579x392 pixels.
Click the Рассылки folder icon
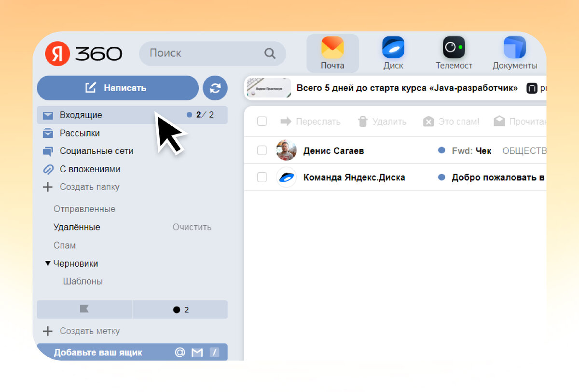[47, 133]
